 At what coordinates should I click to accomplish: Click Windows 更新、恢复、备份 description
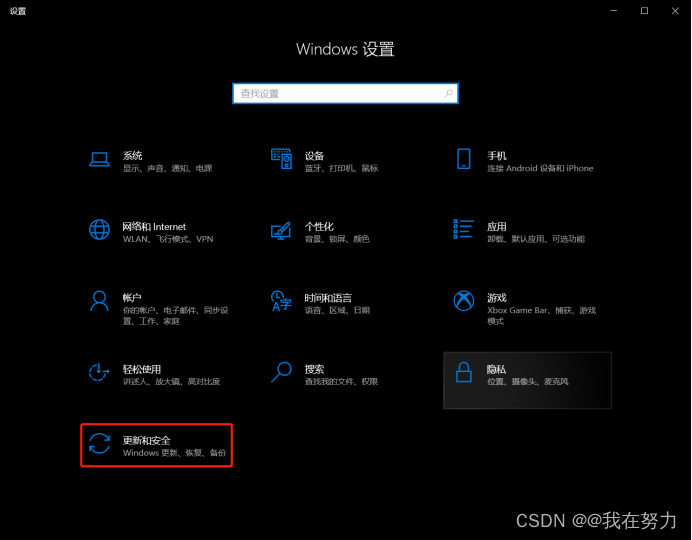click(x=174, y=453)
